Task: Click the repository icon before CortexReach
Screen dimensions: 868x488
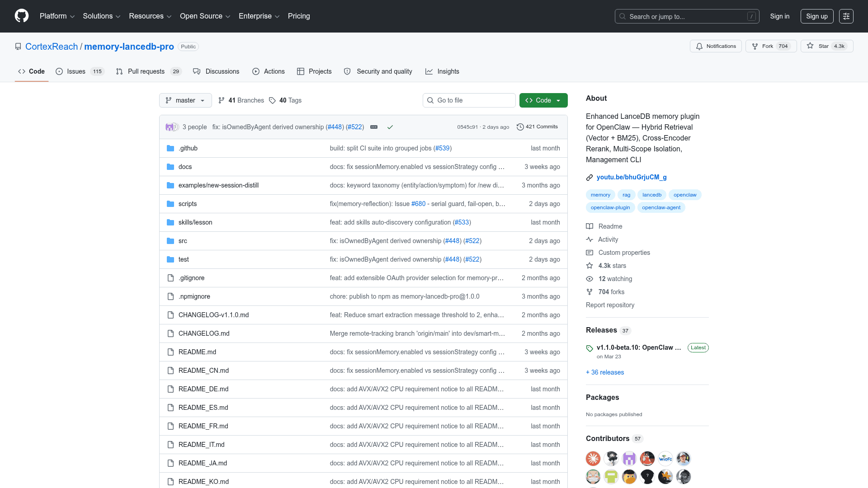Action: (x=18, y=47)
